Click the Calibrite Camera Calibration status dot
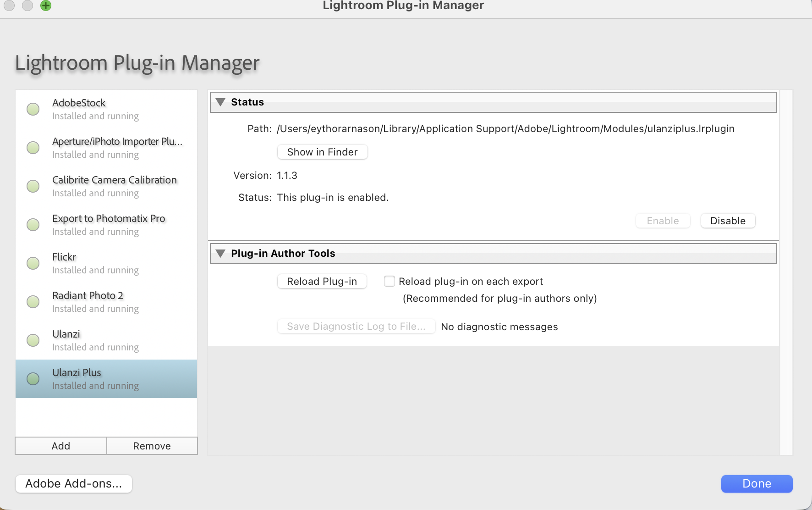The width and height of the screenshot is (812, 510). pos(33,186)
